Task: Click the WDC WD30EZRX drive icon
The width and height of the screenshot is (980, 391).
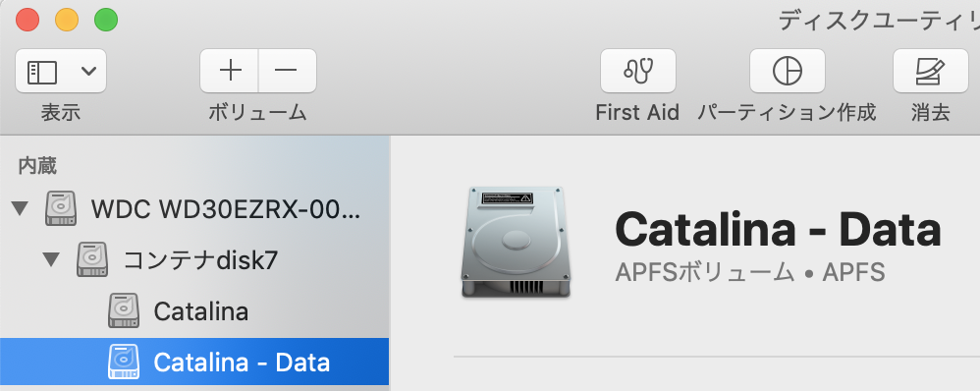Action: click(x=61, y=208)
